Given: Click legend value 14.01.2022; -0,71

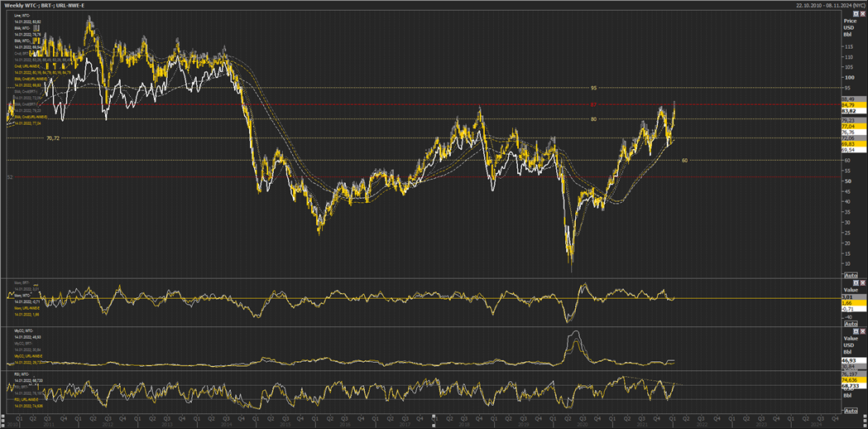Looking at the screenshot, I should (x=27, y=301).
